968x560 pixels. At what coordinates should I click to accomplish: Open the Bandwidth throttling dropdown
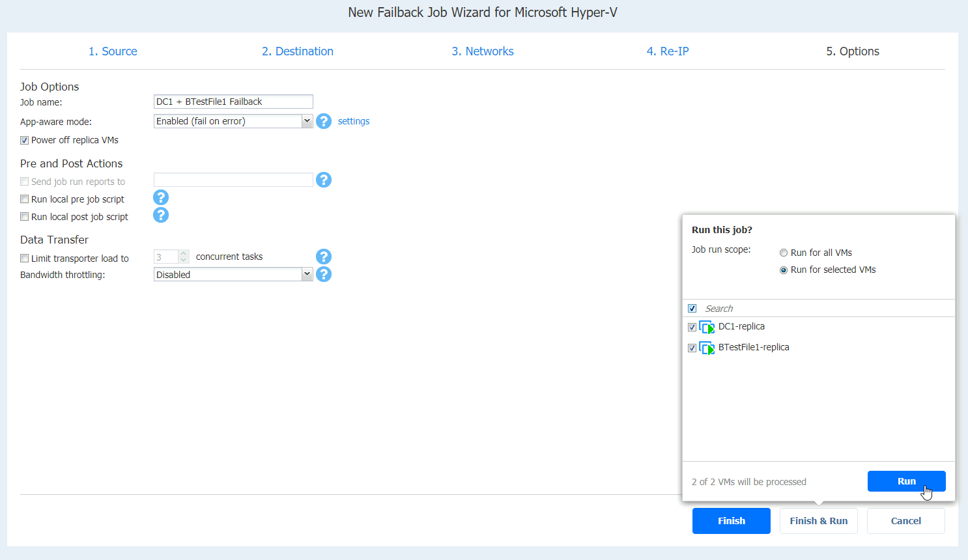pos(307,275)
